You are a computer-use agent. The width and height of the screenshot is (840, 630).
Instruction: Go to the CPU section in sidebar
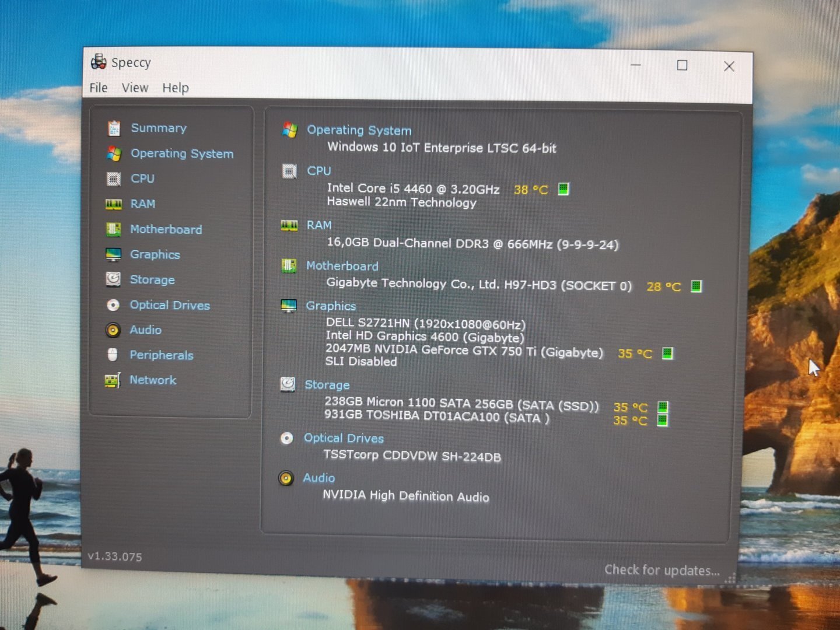[143, 178]
